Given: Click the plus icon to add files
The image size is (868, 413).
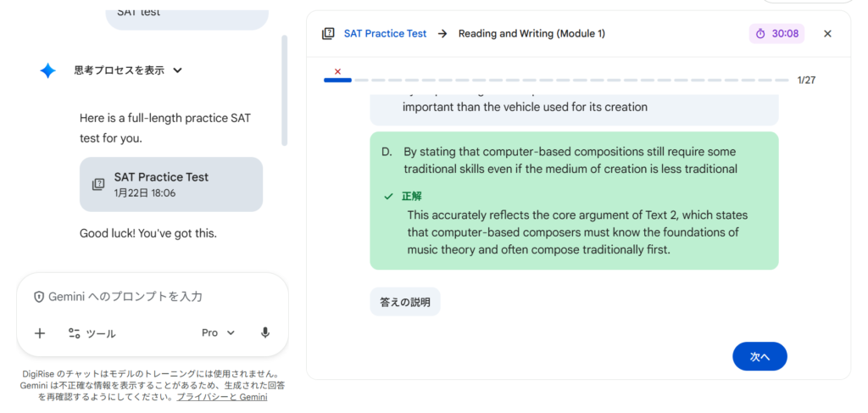Looking at the screenshot, I should 40,333.
